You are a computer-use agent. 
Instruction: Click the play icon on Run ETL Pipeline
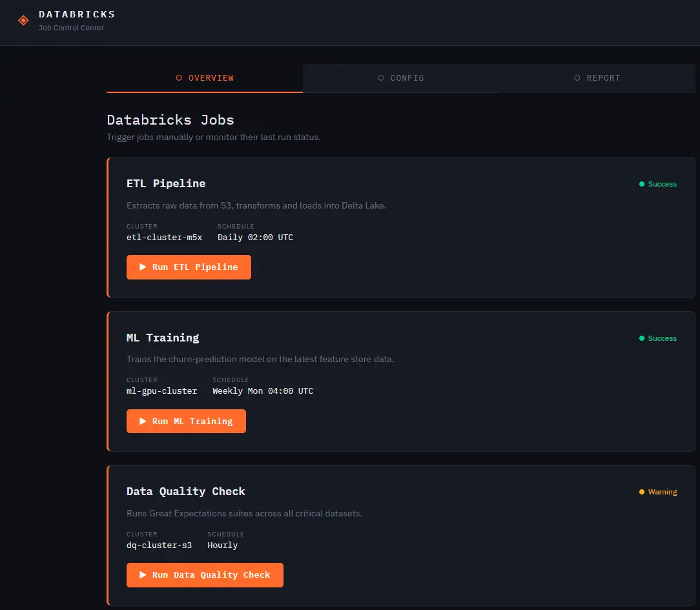[143, 267]
